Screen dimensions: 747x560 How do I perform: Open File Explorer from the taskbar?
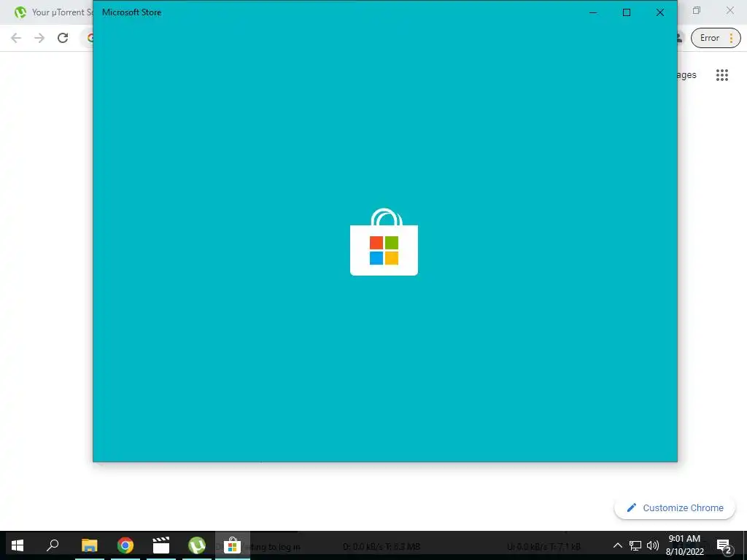click(x=89, y=545)
